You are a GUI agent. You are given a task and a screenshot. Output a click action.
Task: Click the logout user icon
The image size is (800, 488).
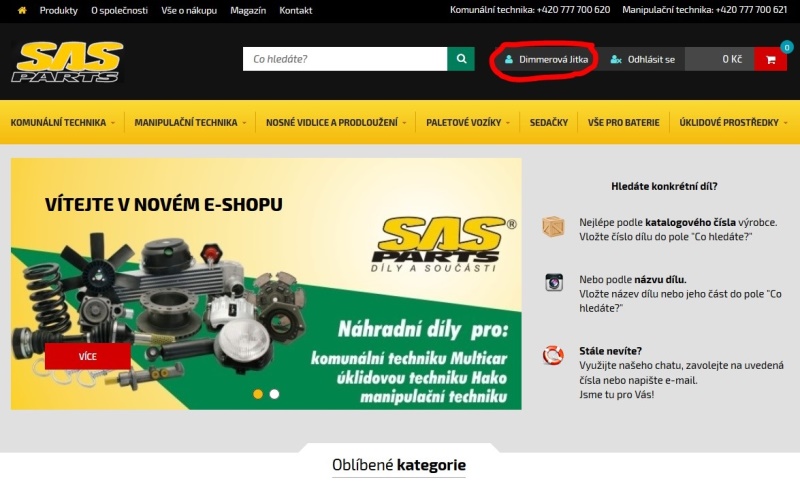(616, 59)
